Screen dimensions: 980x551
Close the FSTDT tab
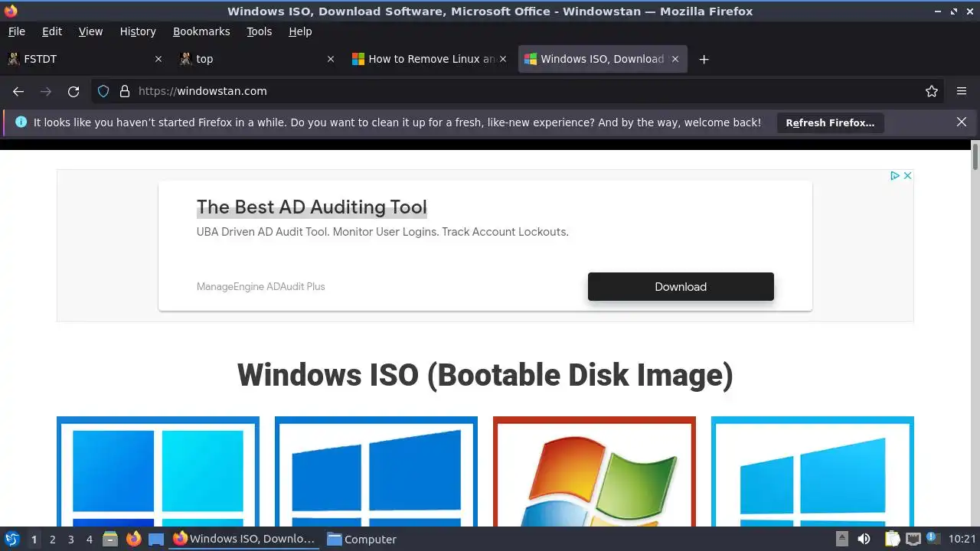tap(158, 59)
